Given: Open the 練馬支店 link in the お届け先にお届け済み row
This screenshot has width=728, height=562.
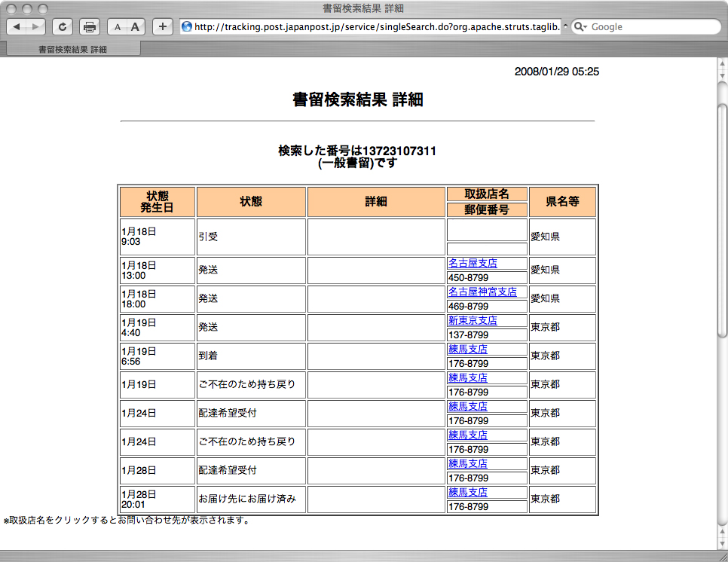Looking at the screenshot, I should coord(468,493).
